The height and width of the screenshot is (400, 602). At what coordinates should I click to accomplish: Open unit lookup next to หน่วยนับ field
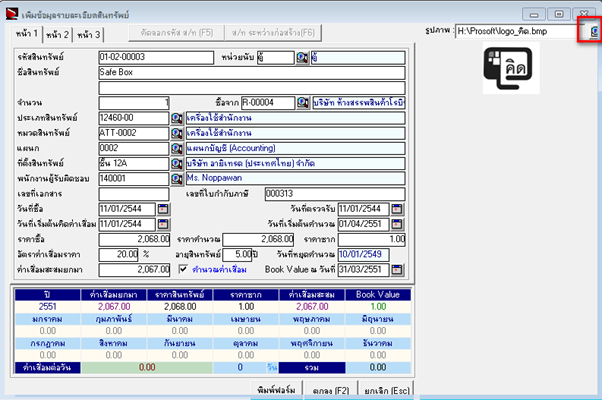point(302,58)
